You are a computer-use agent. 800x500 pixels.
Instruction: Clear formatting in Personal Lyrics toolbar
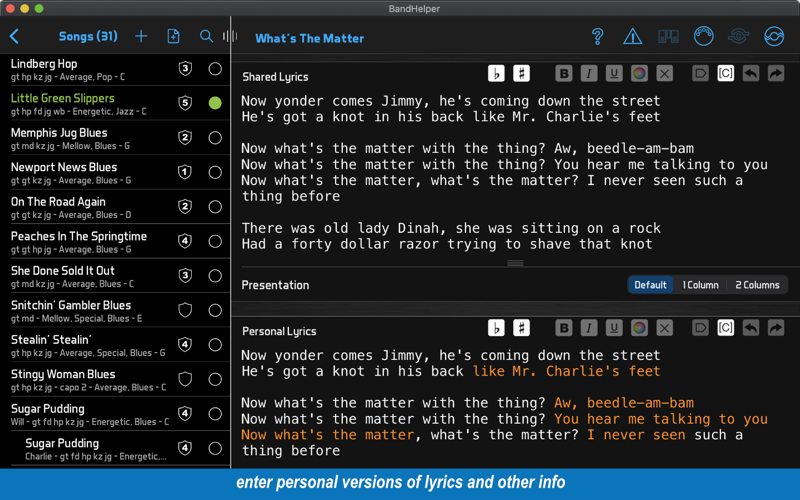[x=664, y=328]
